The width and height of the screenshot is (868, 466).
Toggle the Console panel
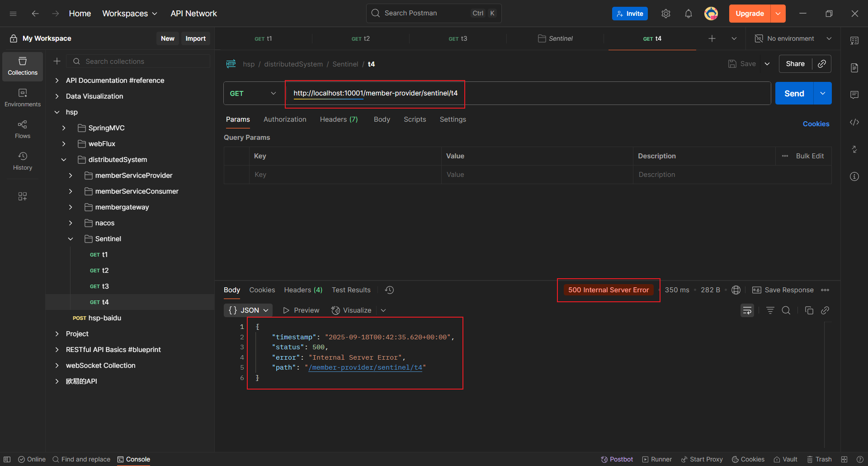pos(134,459)
